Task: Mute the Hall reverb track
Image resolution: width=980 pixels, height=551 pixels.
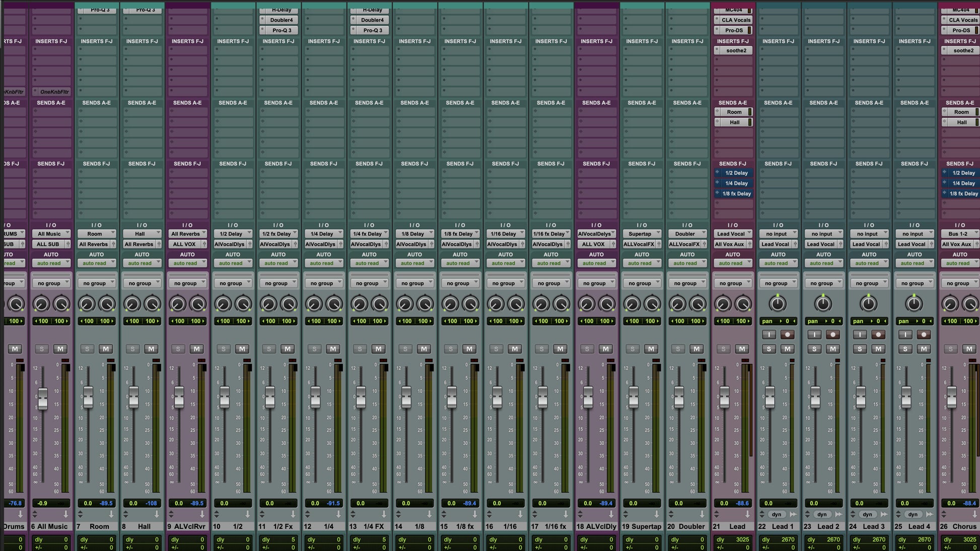Action: 151,349
